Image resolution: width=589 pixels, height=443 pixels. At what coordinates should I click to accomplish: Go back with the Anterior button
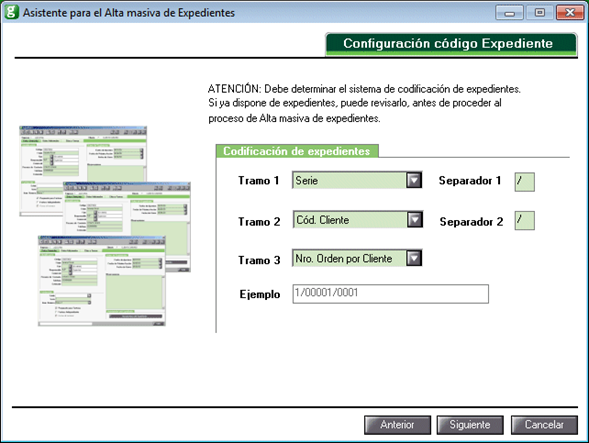click(x=397, y=425)
